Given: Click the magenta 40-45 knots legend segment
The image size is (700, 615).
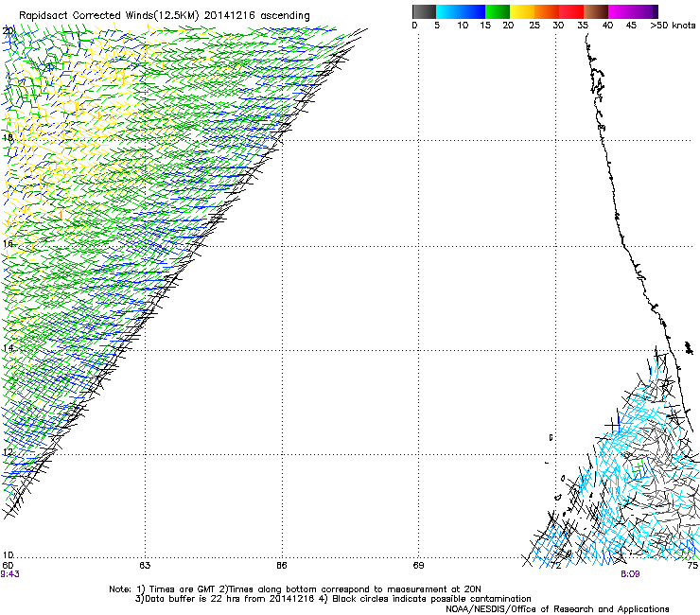Looking at the screenshot, I should pos(621,11).
